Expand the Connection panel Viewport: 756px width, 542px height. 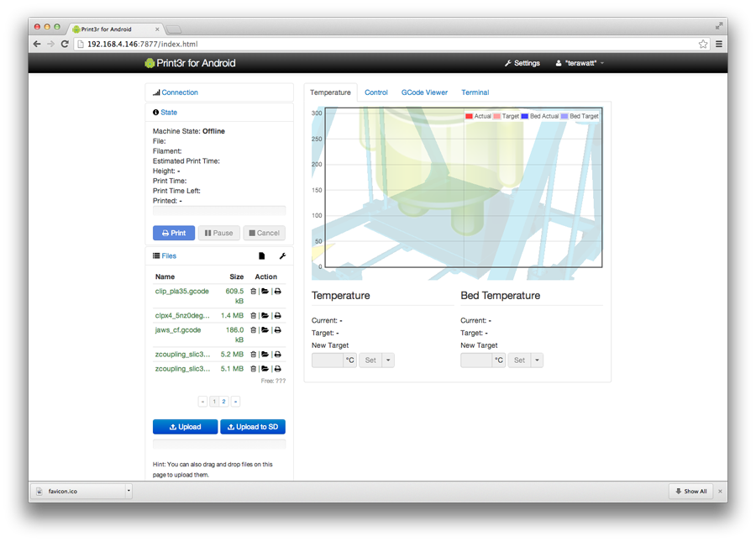coord(180,92)
